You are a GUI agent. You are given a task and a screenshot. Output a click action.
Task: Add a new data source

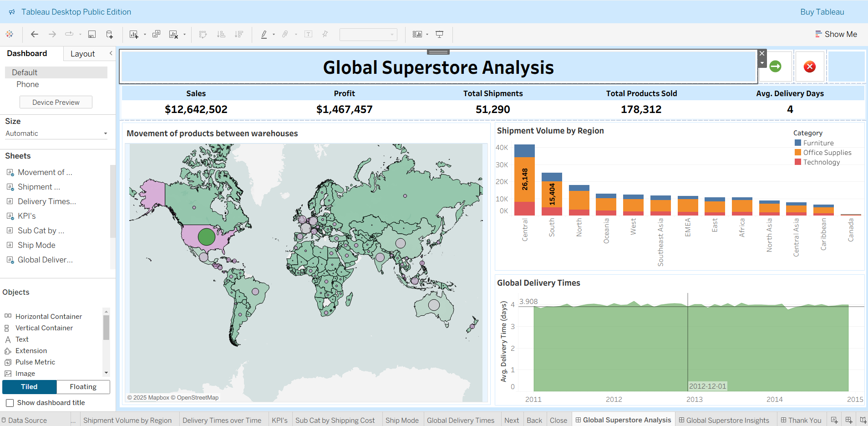tap(109, 34)
